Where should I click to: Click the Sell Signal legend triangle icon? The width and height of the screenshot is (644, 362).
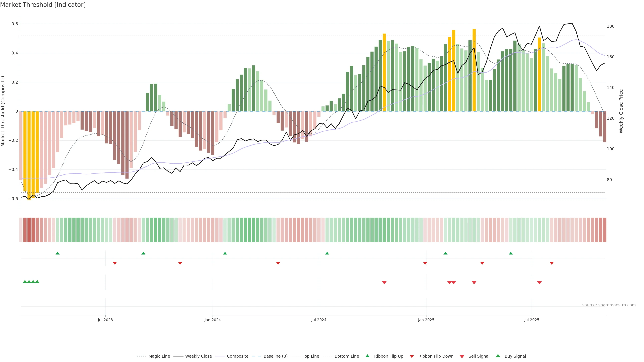462,356
